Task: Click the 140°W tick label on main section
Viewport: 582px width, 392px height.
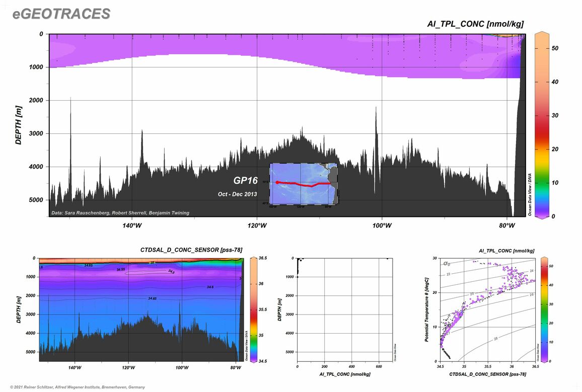Action: [x=132, y=226]
